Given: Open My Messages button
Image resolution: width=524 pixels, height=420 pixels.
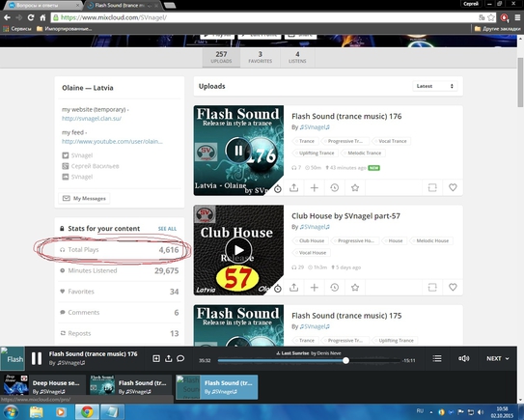Looking at the screenshot, I should [84, 198].
